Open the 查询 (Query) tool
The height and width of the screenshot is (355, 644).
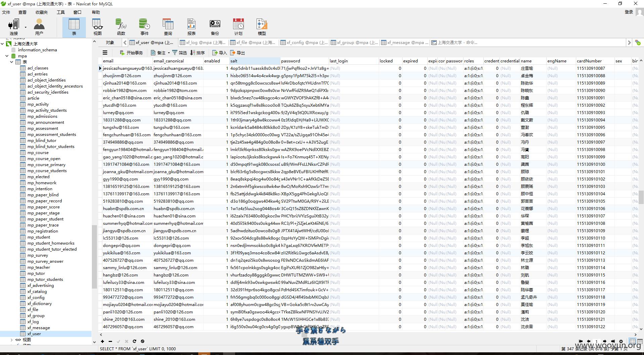point(168,27)
